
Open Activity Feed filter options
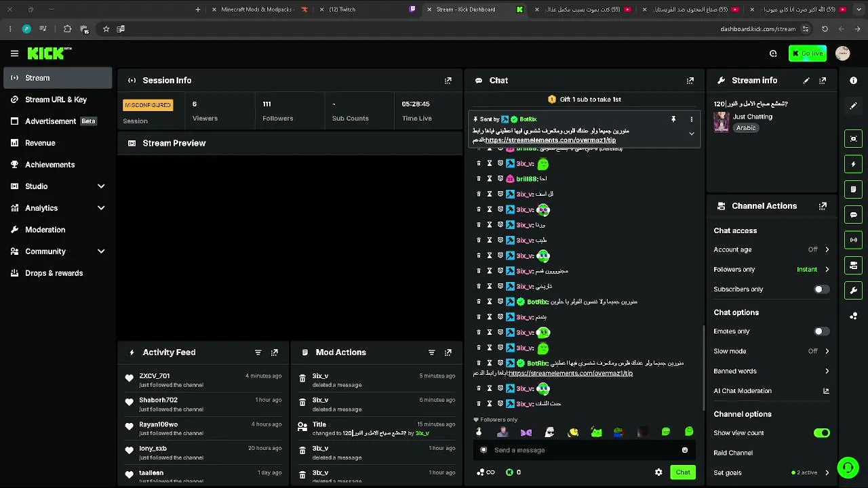[x=258, y=352]
